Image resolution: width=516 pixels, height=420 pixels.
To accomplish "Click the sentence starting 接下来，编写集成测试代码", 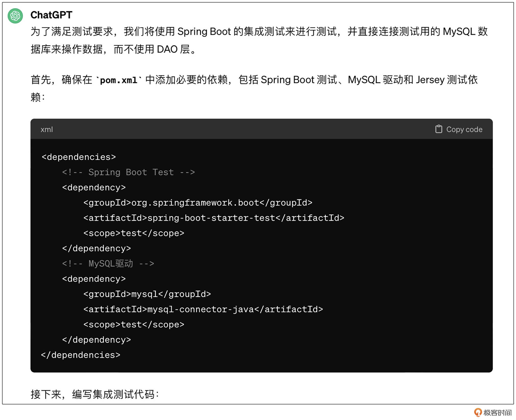I will 95,394.
